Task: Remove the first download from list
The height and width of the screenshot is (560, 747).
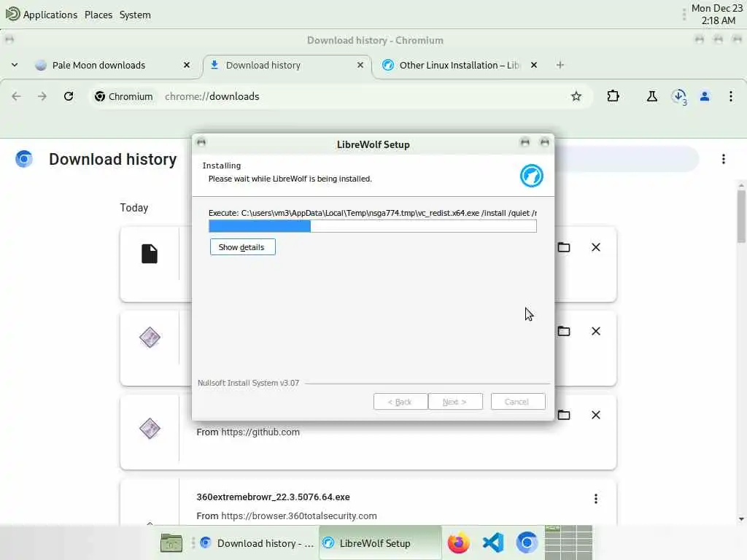Action: click(x=595, y=247)
